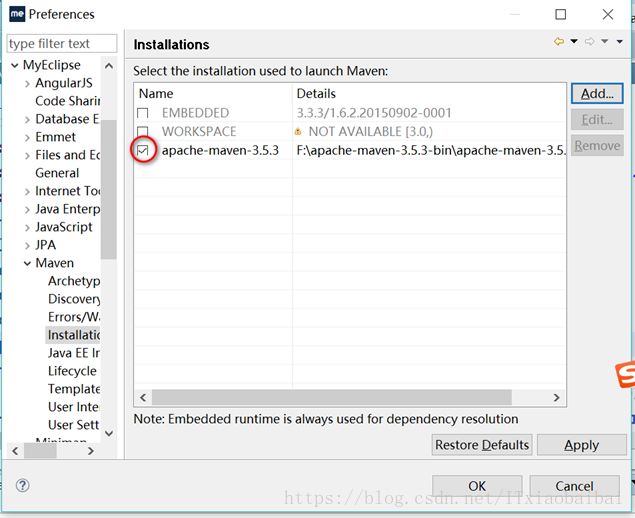Click the Apply button
The height and width of the screenshot is (518, 635).
pos(582,445)
